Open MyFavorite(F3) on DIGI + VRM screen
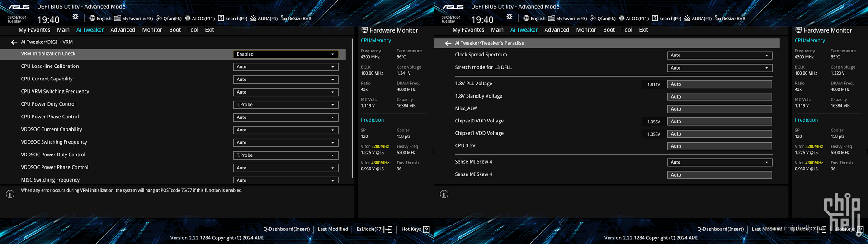The height and width of the screenshot is (244, 868). (x=134, y=19)
